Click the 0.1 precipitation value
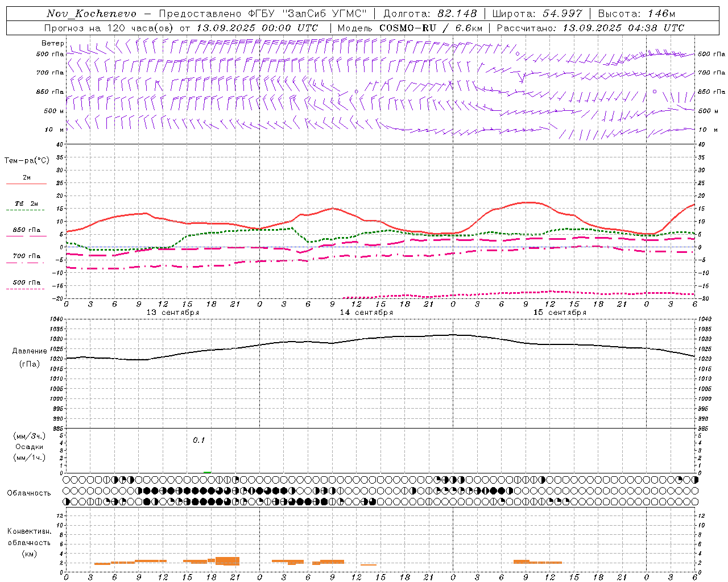 click(x=198, y=440)
